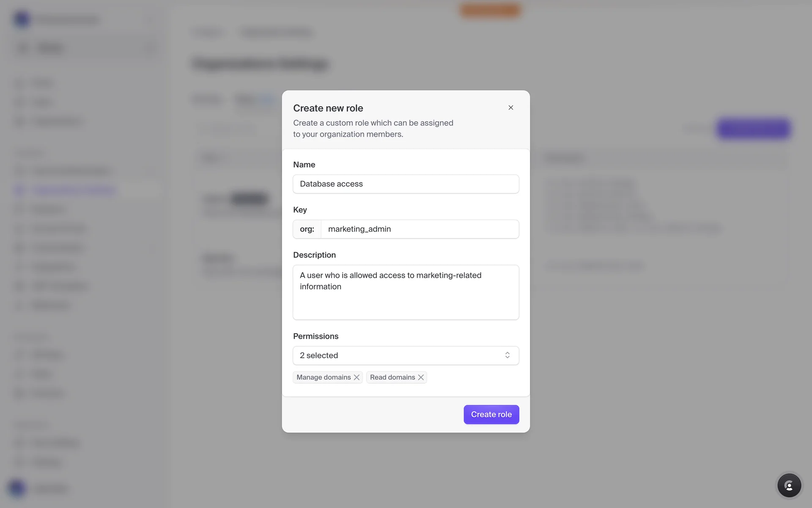Open the chat support widget

click(x=789, y=485)
